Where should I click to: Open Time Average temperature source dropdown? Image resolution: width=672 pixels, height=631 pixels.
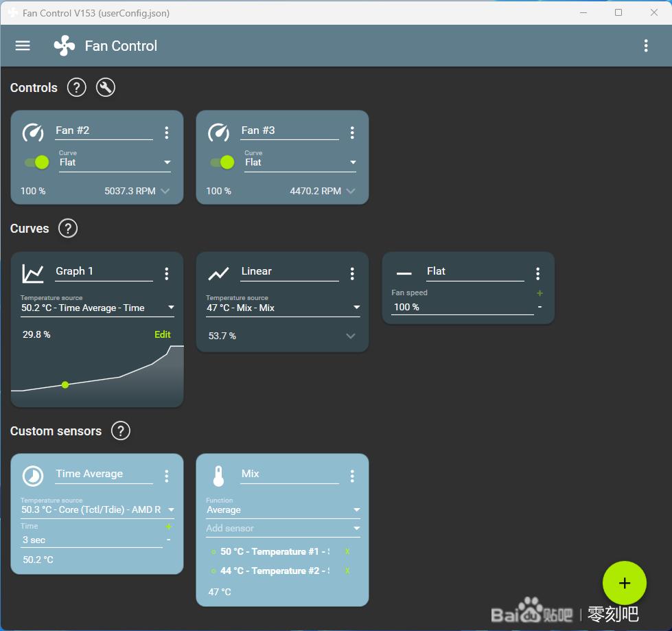(97, 509)
